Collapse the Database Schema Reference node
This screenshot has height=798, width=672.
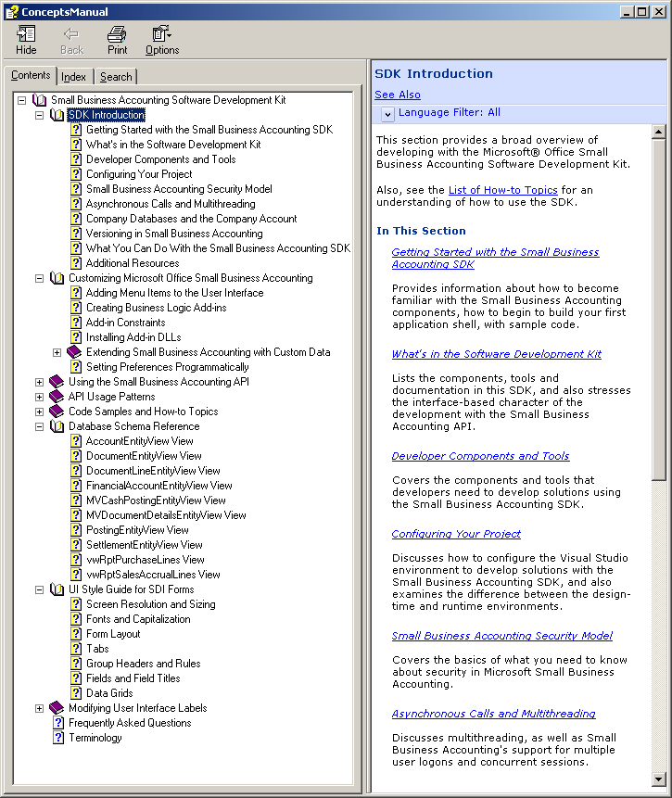pyautogui.click(x=39, y=426)
